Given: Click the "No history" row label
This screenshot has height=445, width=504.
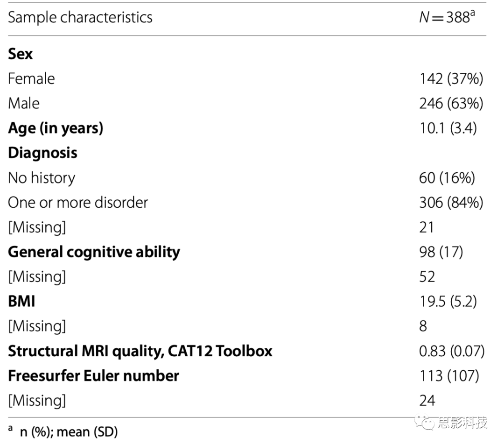Looking at the screenshot, I should tap(42, 178).
